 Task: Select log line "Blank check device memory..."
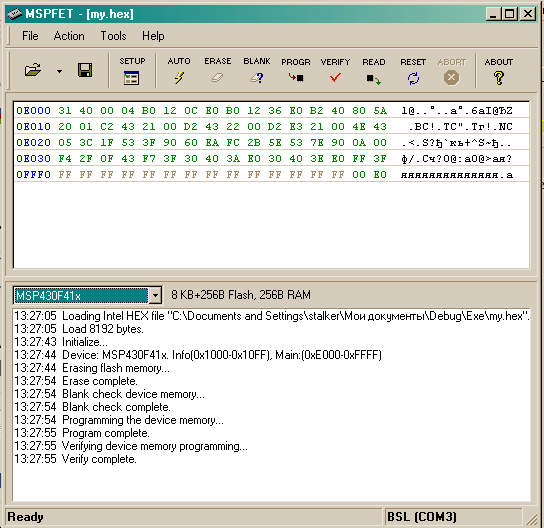point(109,394)
